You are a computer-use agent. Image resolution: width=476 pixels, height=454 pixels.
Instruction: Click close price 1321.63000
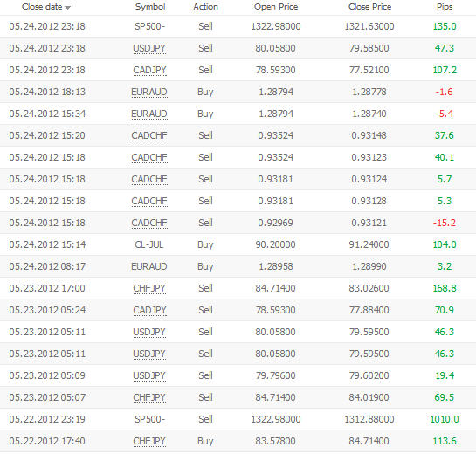click(x=369, y=26)
